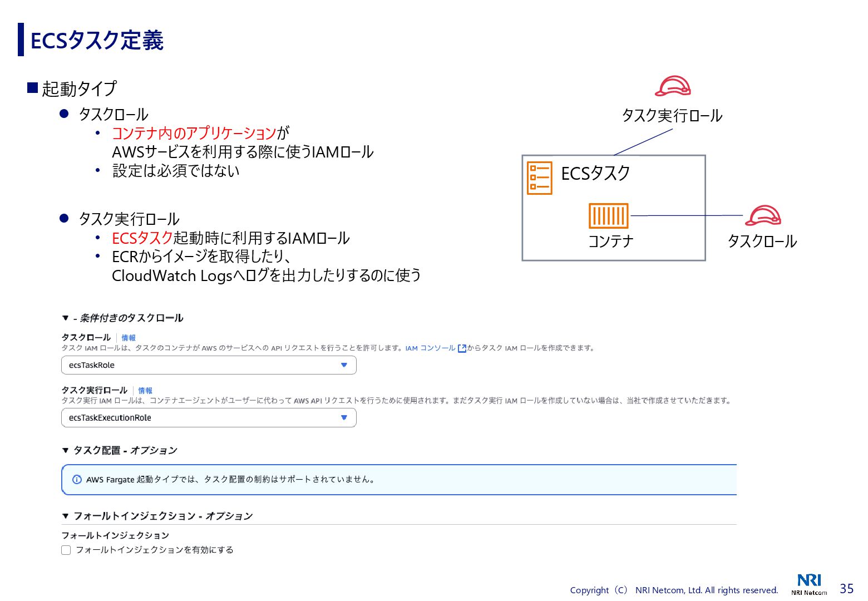Open the 情報 link beside タスク実行ロール
Viewport: 868px width, 601px height.
click(145, 391)
